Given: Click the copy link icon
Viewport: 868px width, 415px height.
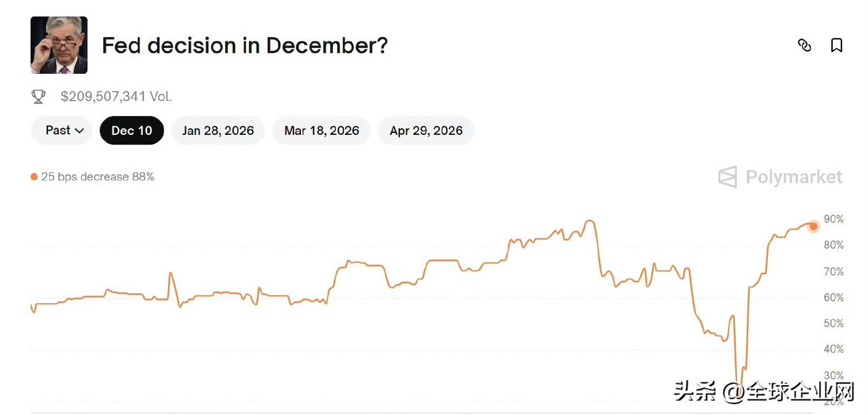Looking at the screenshot, I should tap(804, 45).
